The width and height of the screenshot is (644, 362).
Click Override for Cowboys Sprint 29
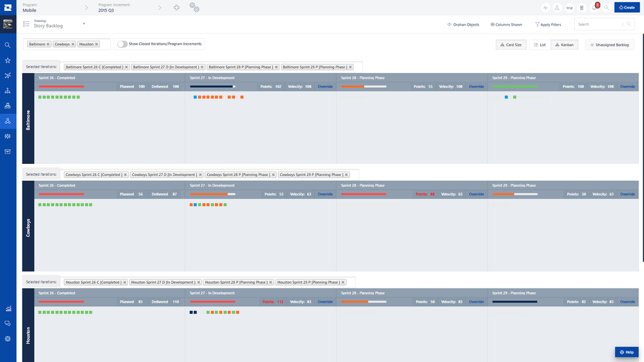(627, 194)
